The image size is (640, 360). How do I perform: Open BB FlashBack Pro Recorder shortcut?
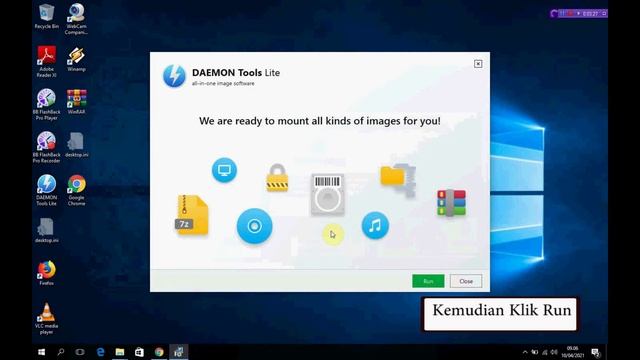coord(47,147)
